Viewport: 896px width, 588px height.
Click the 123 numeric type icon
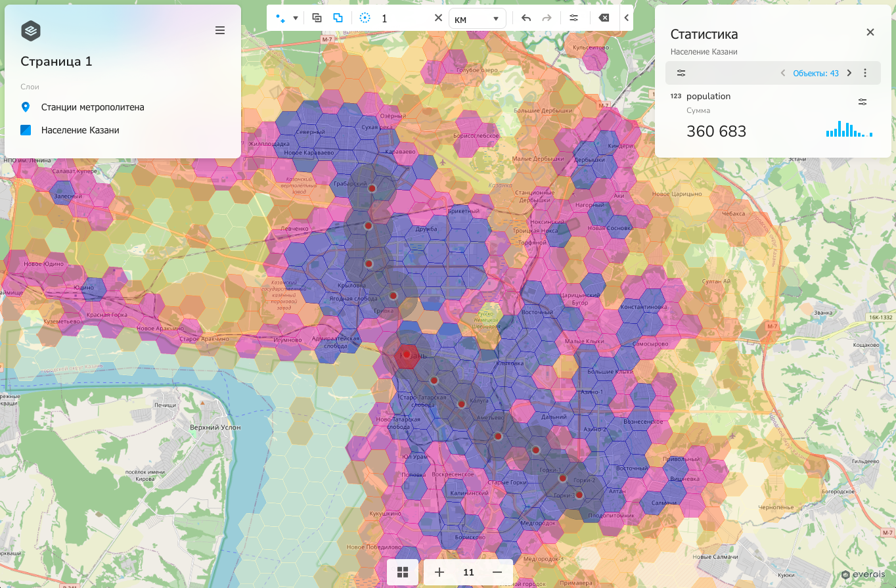tap(675, 96)
